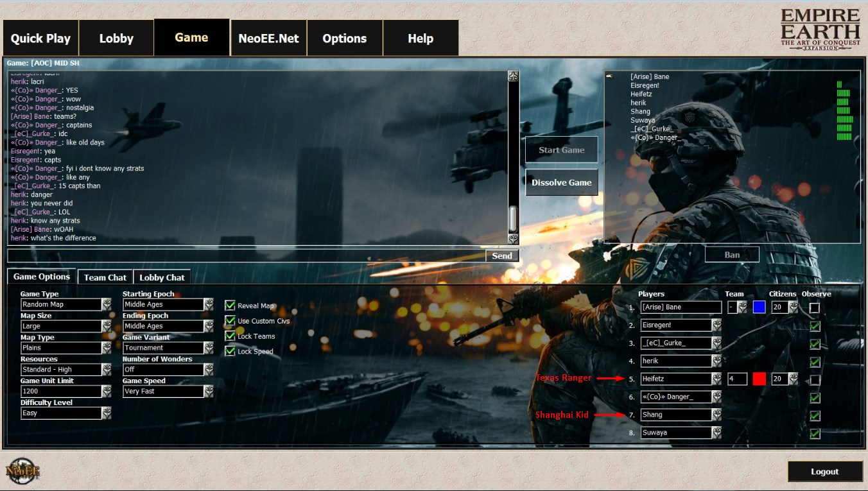The height and width of the screenshot is (491, 868).
Task: Expand the Game Speed dropdown
Action: click(x=209, y=391)
